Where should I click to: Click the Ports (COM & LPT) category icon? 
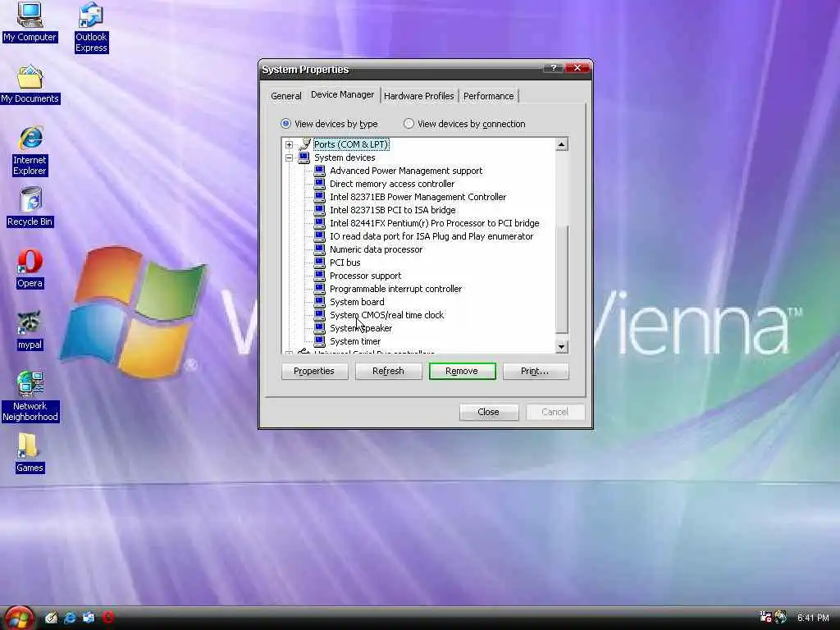coord(304,144)
